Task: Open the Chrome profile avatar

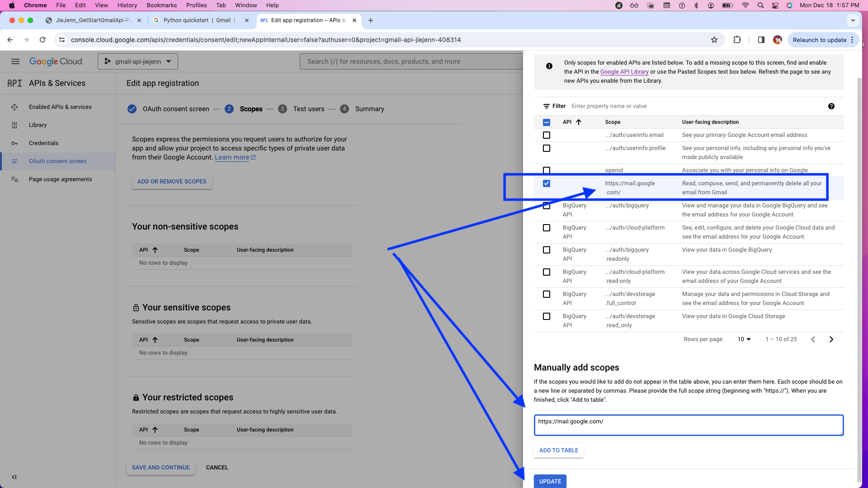Action: click(778, 40)
